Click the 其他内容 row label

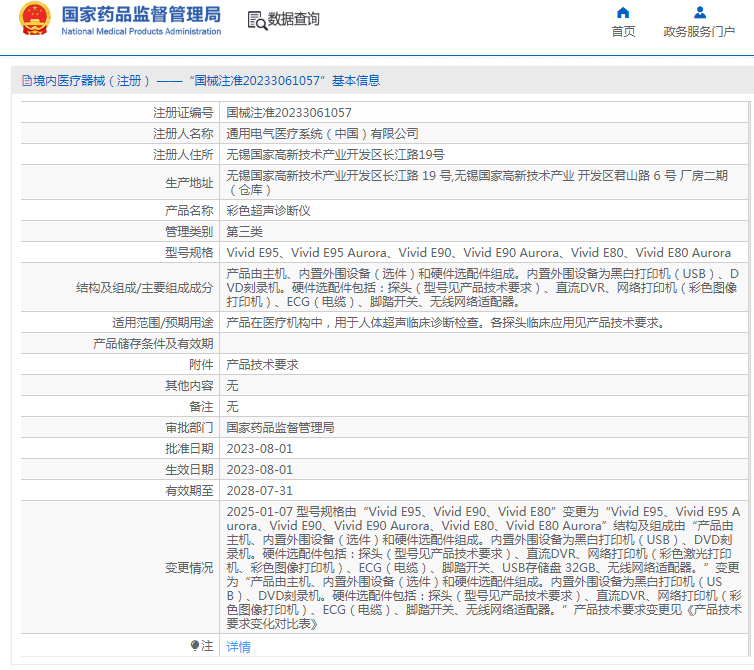click(189, 386)
